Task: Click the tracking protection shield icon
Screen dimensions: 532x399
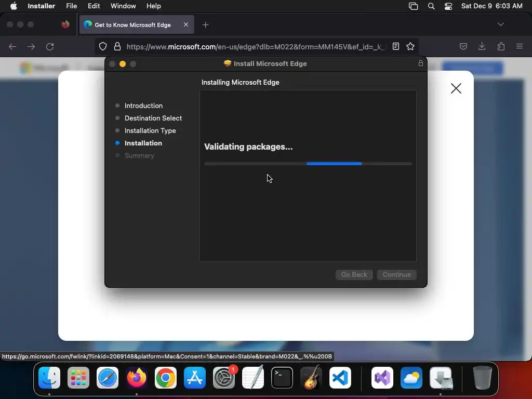Action: coord(103,46)
